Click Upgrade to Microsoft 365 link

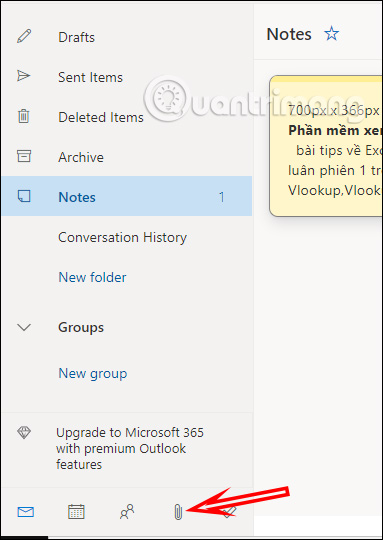(x=130, y=448)
